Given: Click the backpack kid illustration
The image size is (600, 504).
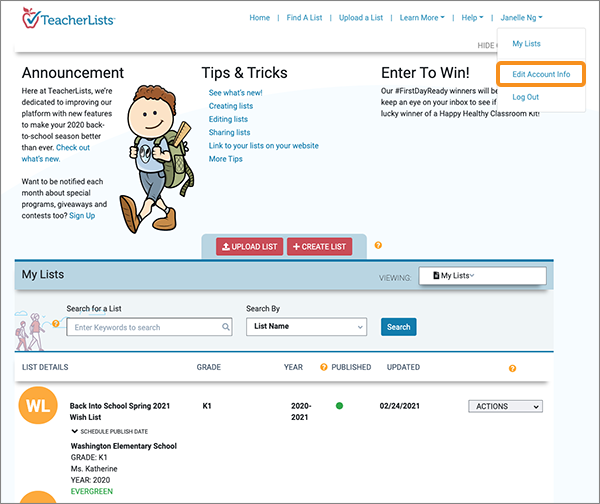Looking at the screenshot, I should coord(157,159).
